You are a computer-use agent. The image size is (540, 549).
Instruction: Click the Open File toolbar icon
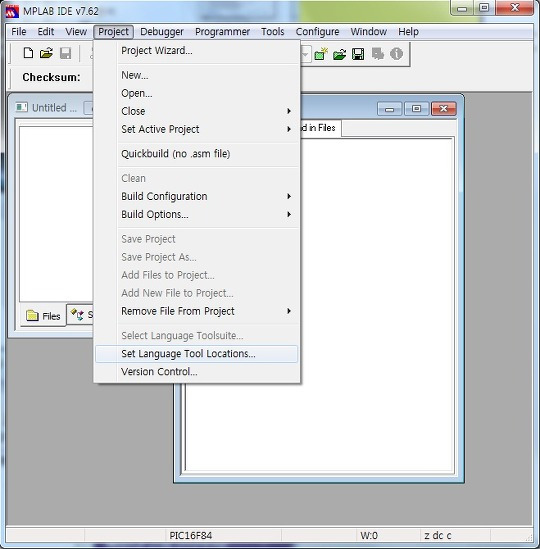46,53
